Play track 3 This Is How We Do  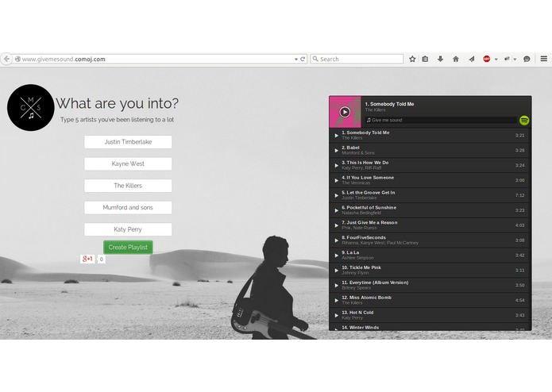pos(336,165)
